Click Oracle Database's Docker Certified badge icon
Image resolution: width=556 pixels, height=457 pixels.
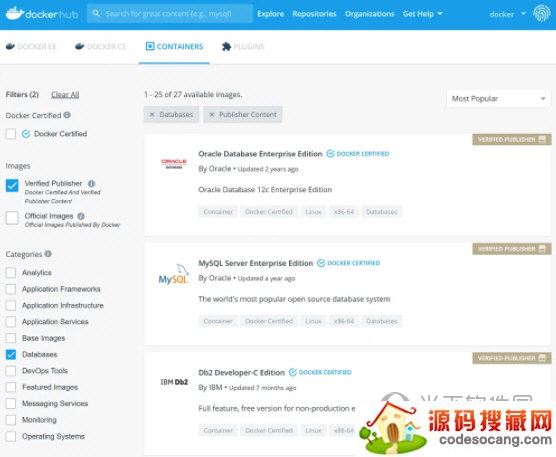330,154
